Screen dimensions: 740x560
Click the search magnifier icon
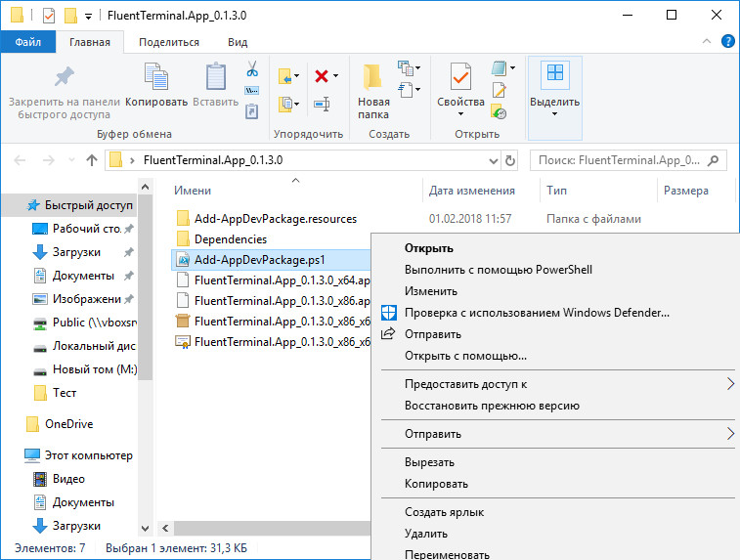[713, 160]
